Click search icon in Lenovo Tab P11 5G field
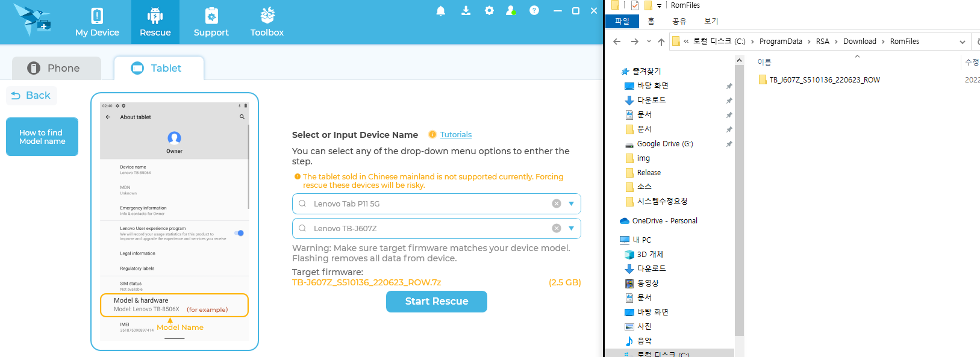This screenshot has width=980, height=357. click(302, 203)
